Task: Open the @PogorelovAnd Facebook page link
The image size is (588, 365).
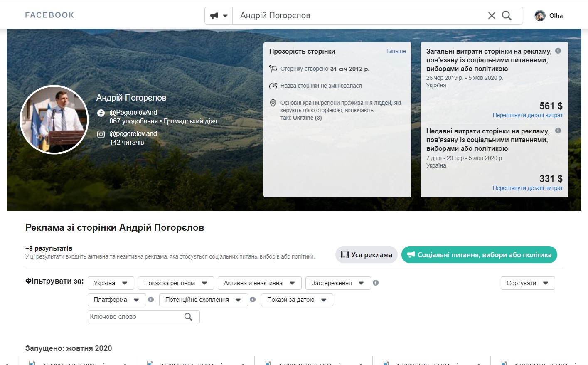Action: 133,112
